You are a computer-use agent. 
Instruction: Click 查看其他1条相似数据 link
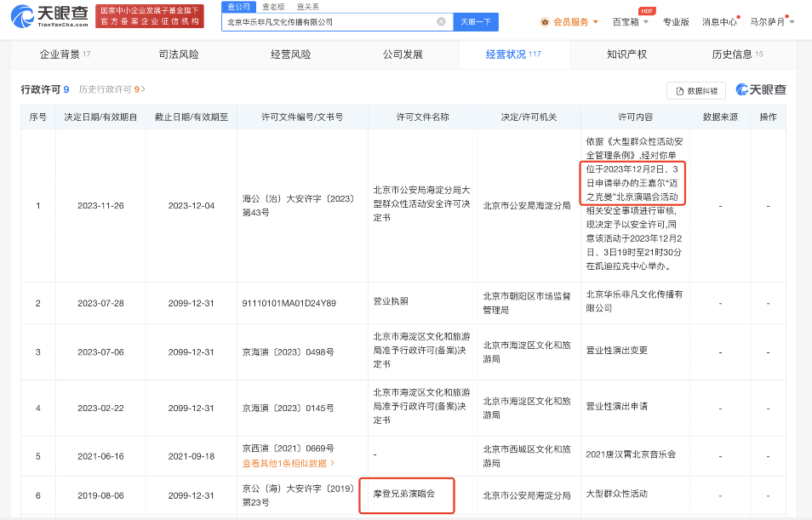coord(288,463)
